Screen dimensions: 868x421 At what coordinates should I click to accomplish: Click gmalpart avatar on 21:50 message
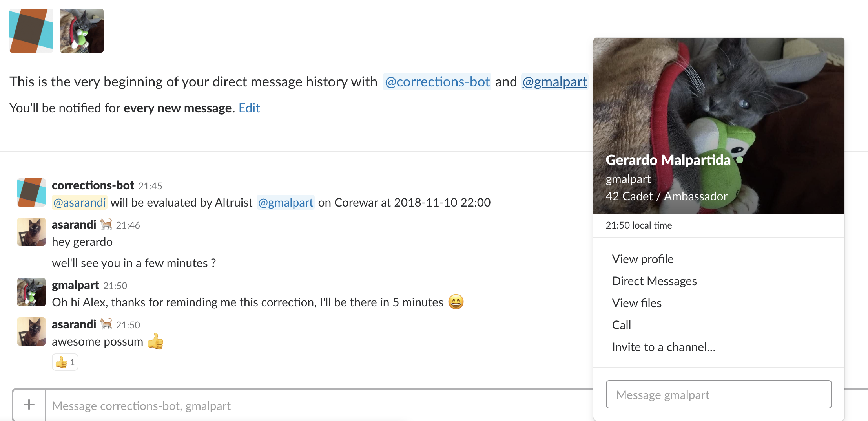(x=31, y=292)
